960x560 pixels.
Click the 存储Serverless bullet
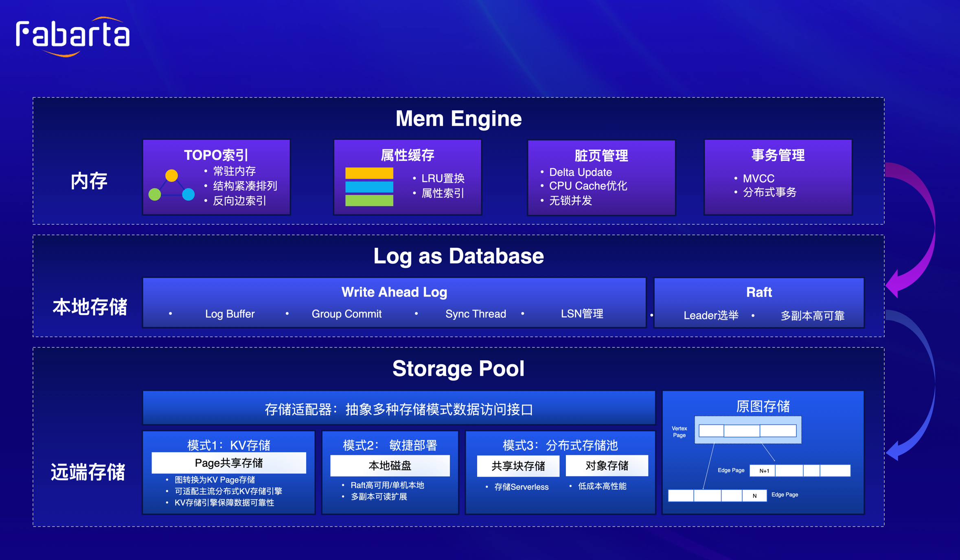521,487
